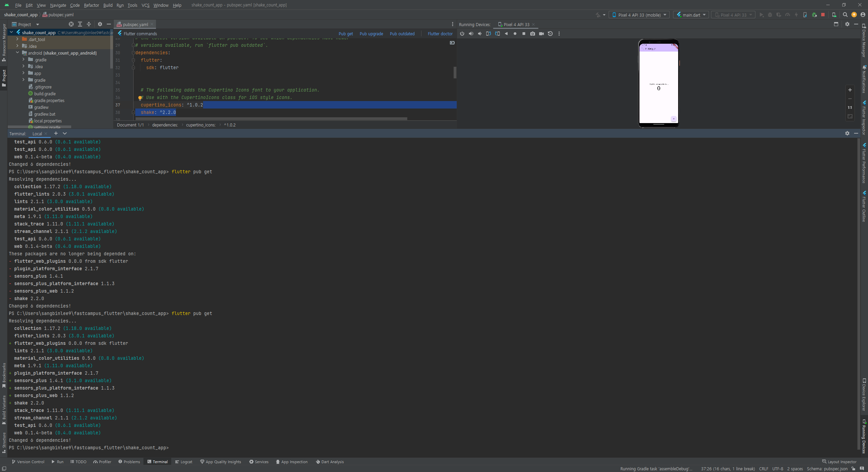This screenshot has width=868, height=472.
Task: Take an emulator screenshot with camera icon
Action: click(x=533, y=34)
